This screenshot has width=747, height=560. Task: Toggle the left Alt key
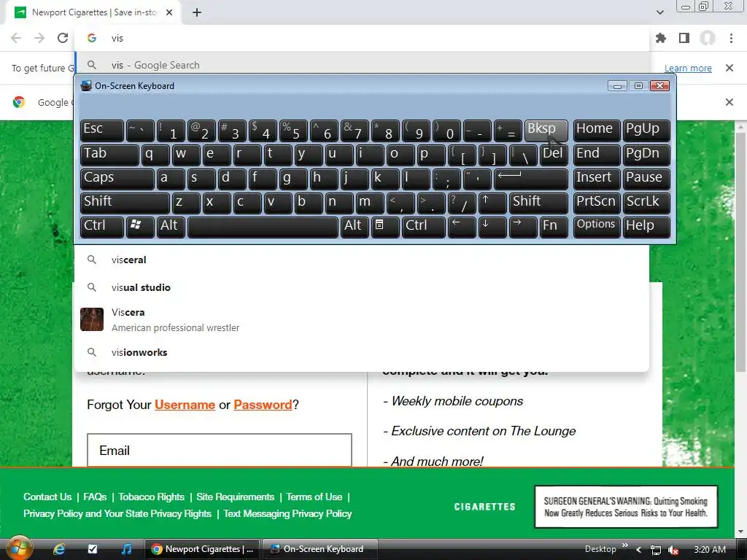[x=171, y=227]
